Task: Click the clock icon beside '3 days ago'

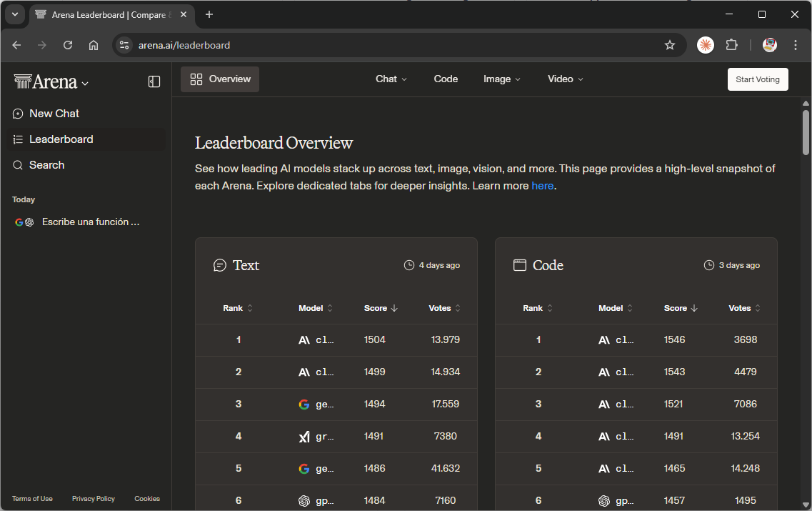Action: click(709, 265)
